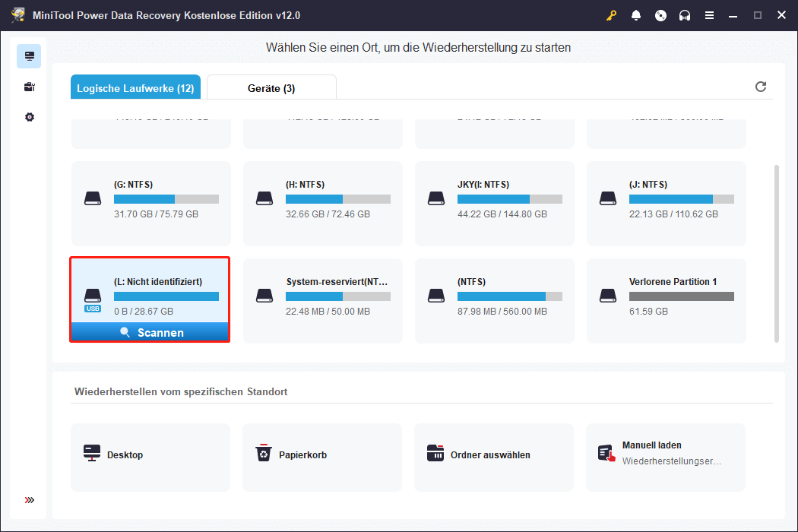Click the G: usage bar 31.70 GB
Viewport: 798px width, 532px height.
pos(166,199)
